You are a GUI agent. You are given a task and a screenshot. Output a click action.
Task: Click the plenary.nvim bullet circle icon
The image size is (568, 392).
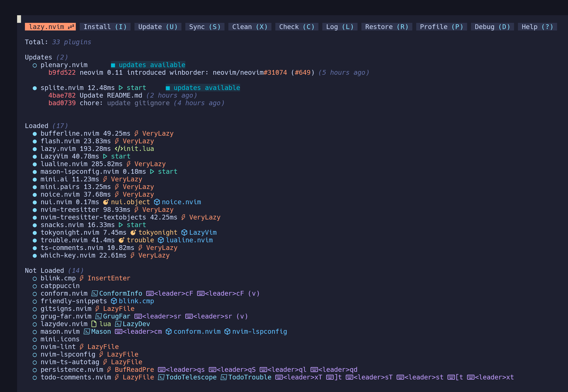pos(35,65)
